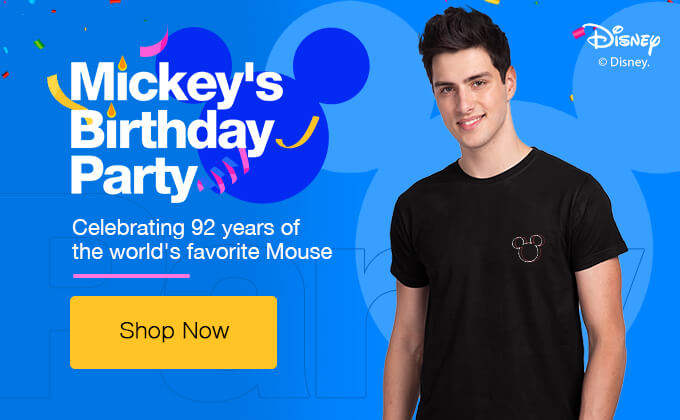Click the world's favorite Mouse text line
The image size is (680, 420).
(x=202, y=252)
